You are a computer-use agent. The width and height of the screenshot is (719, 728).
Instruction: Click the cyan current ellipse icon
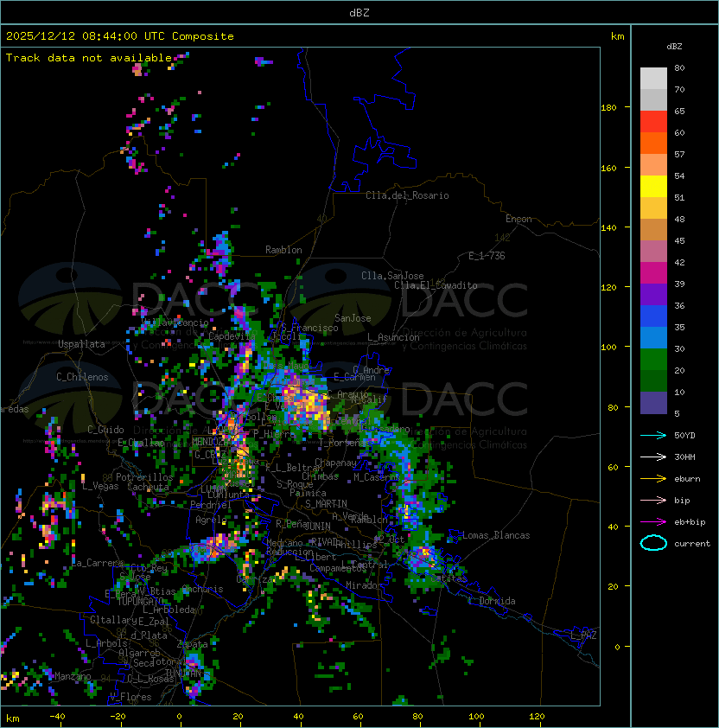click(653, 543)
